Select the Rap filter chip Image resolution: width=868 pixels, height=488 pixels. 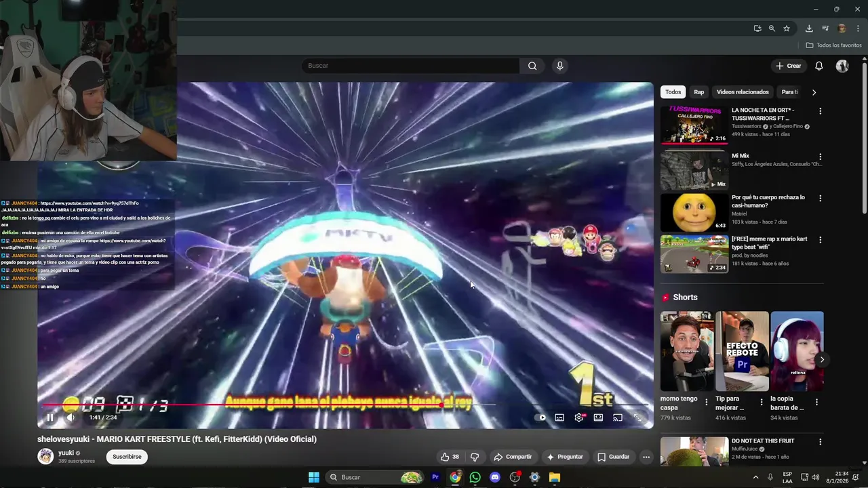[x=698, y=92]
